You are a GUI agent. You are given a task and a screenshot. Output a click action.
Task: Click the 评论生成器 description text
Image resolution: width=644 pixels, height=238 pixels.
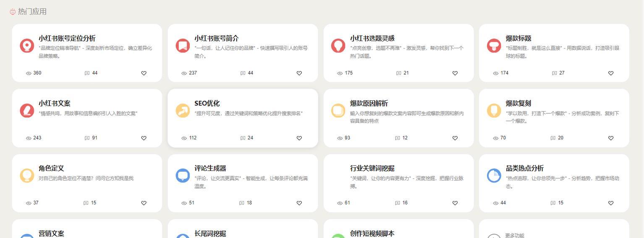click(x=251, y=182)
